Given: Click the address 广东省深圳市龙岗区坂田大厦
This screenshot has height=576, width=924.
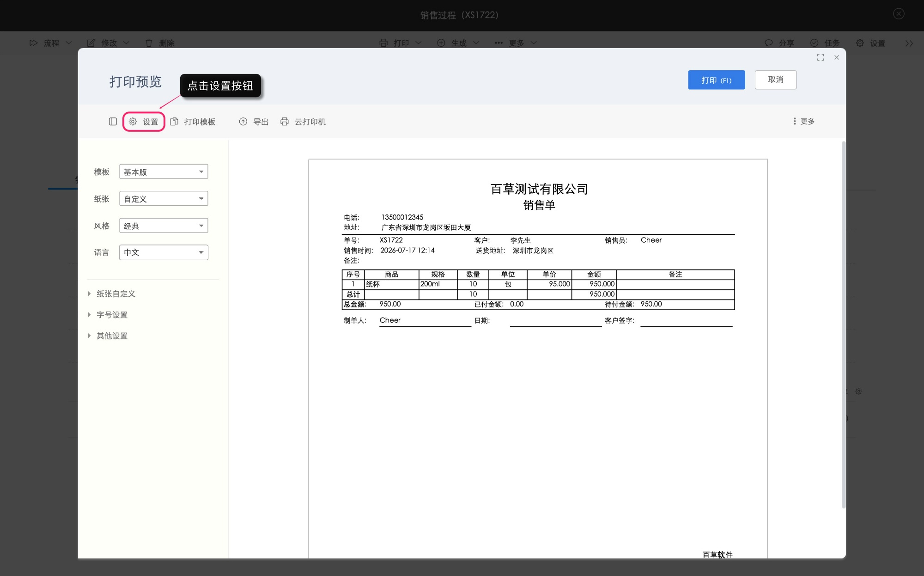Looking at the screenshot, I should point(426,227).
